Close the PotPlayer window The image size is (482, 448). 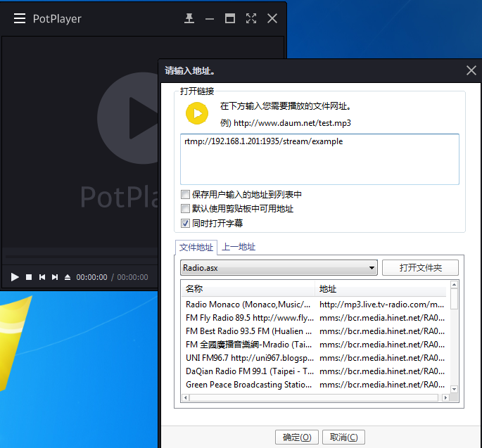pyautogui.click(x=272, y=18)
